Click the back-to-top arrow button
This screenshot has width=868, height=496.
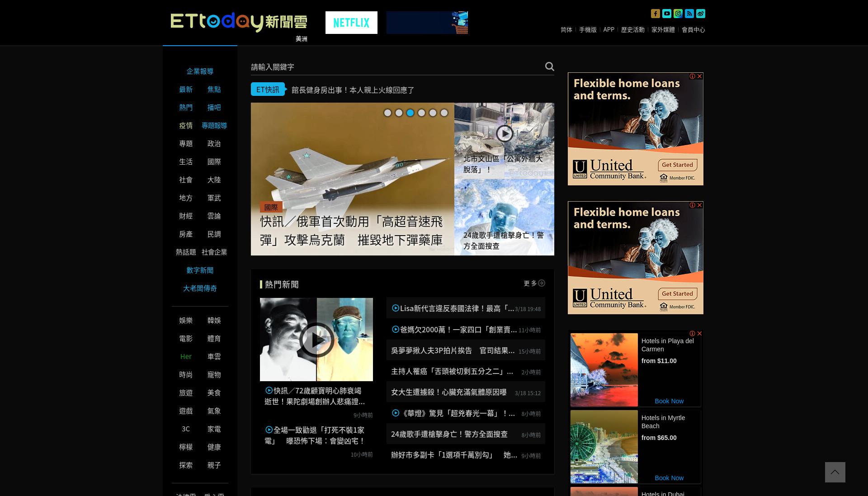tap(835, 472)
